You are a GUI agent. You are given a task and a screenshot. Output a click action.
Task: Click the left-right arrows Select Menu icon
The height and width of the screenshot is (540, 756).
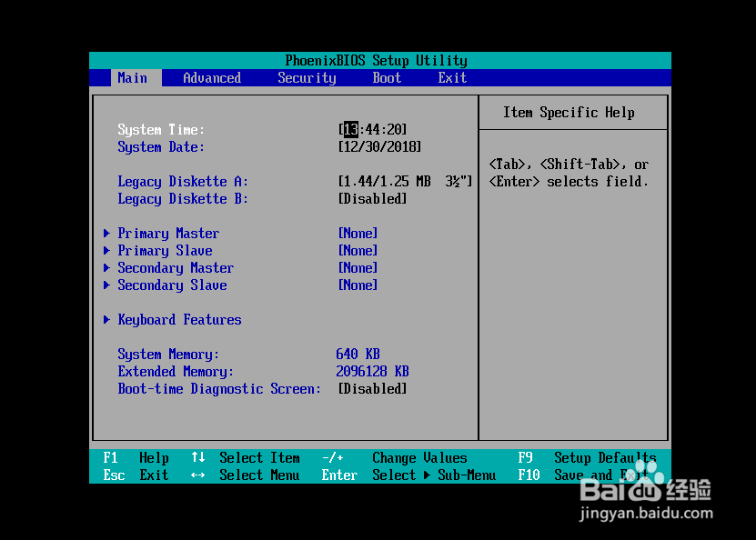(x=198, y=475)
